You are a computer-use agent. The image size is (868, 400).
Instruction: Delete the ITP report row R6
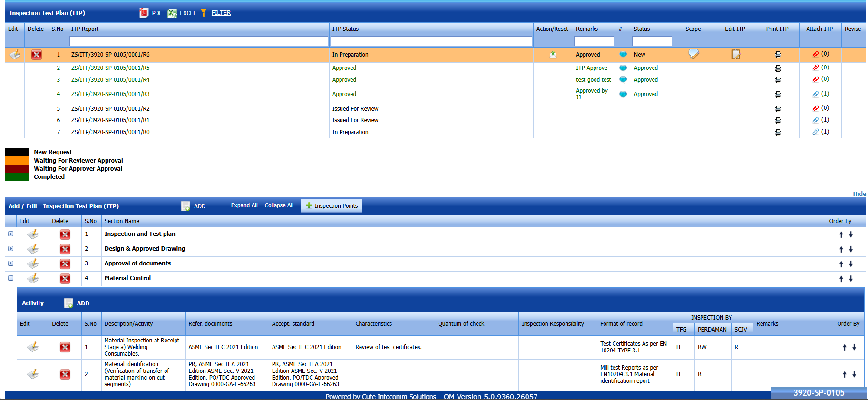[36, 55]
